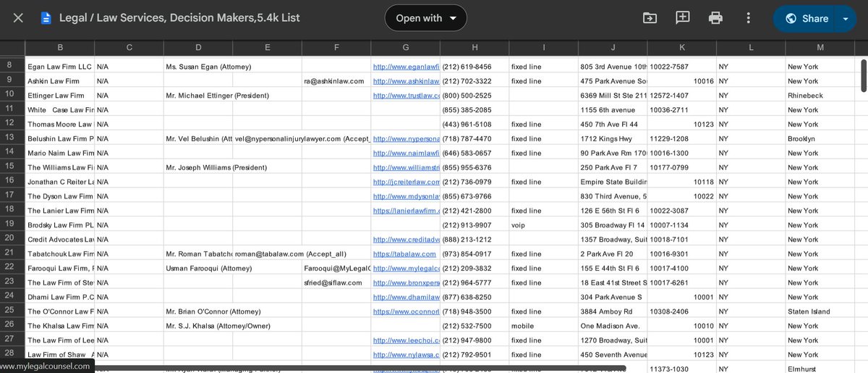Click the Share button
Viewport: 868px width, 373px height.
pyautogui.click(x=807, y=18)
